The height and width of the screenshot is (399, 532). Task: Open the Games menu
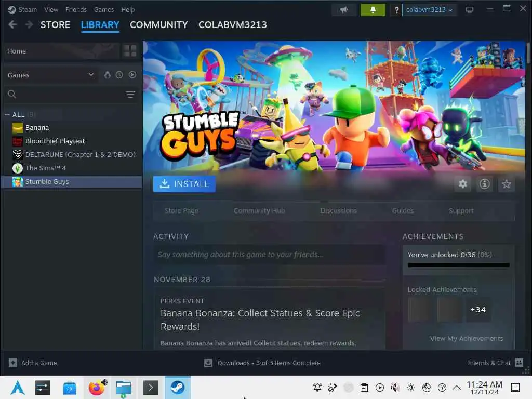pyautogui.click(x=104, y=9)
